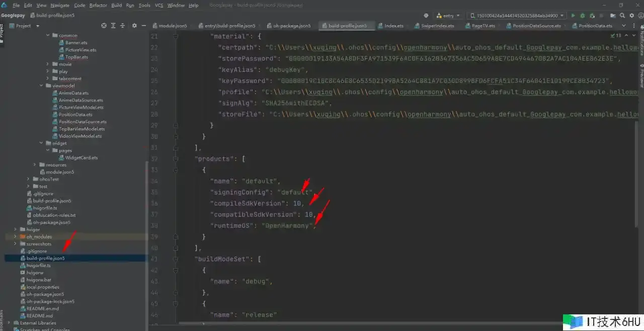
Task: Expand the ohosTest folder
Action: [x=29, y=179]
